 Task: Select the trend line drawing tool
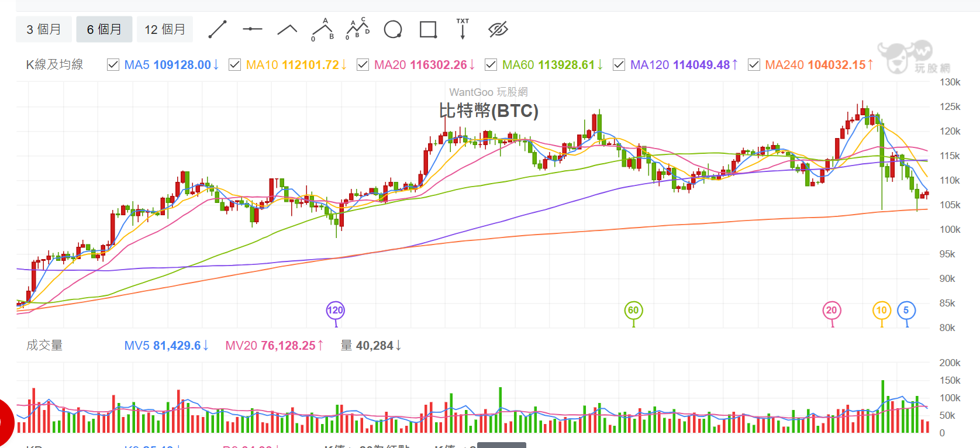click(x=218, y=29)
